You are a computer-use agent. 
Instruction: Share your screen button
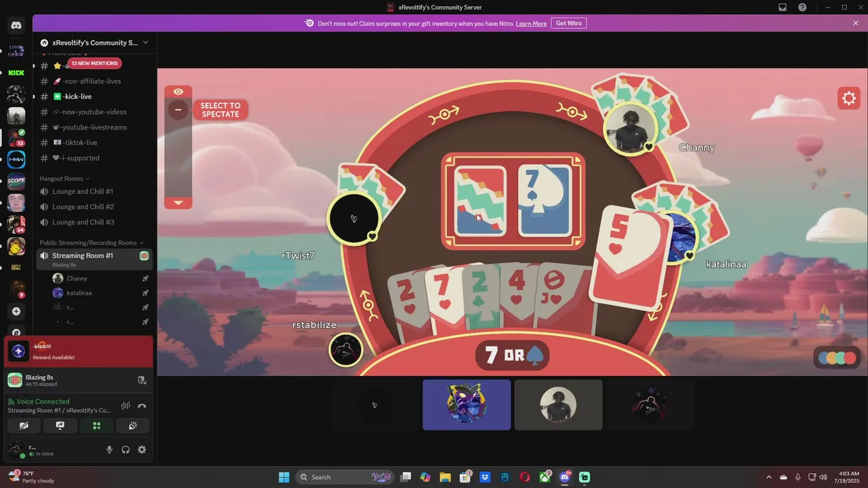pyautogui.click(x=60, y=426)
